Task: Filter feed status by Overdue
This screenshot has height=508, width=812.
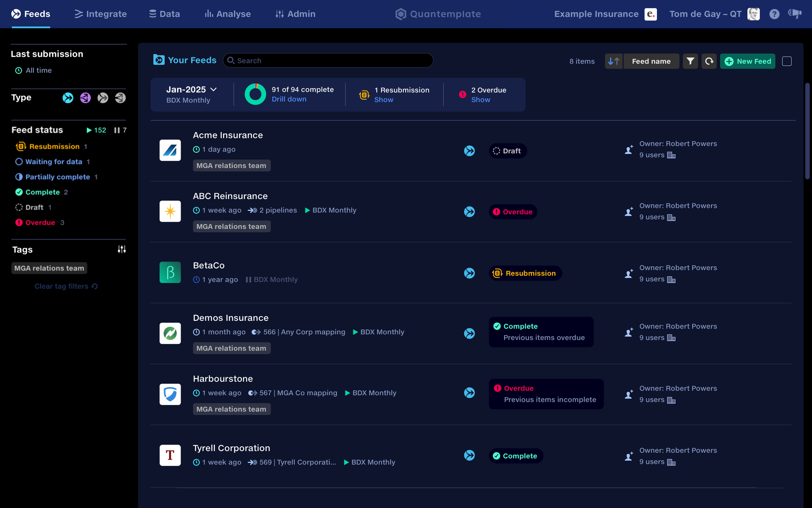Action: pos(39,223)
